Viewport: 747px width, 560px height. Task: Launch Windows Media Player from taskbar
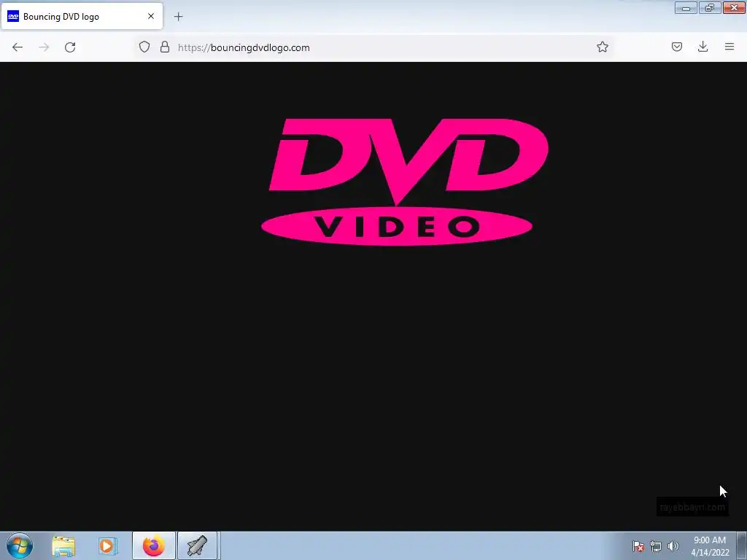[x=108, y=546]
